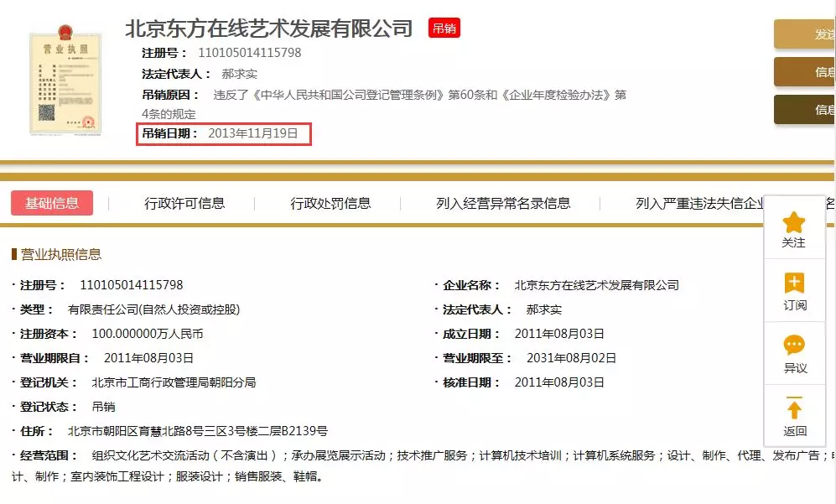
Task: Click the light gold 发送 button
Action: [806, 34]
